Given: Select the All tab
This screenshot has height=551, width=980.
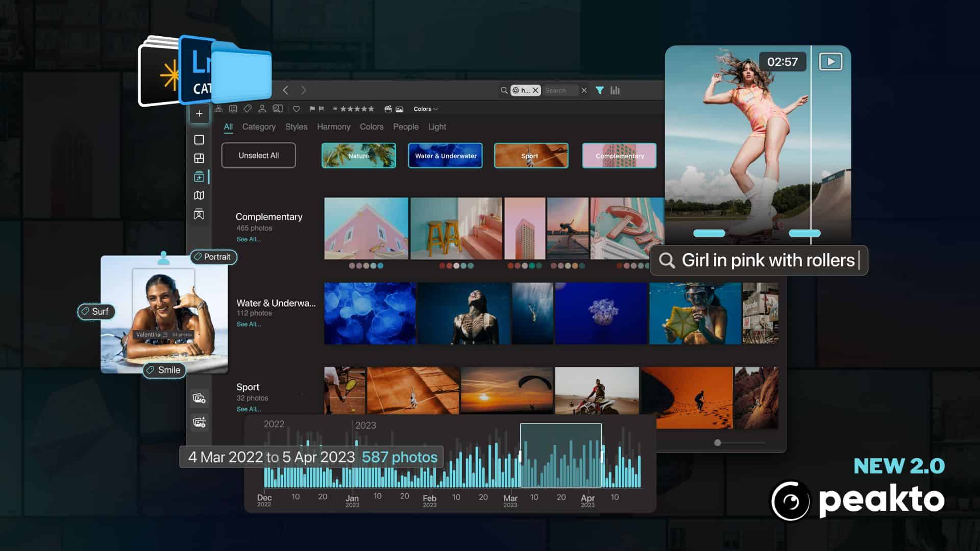Looking at the screenshot, I should 228,127.
